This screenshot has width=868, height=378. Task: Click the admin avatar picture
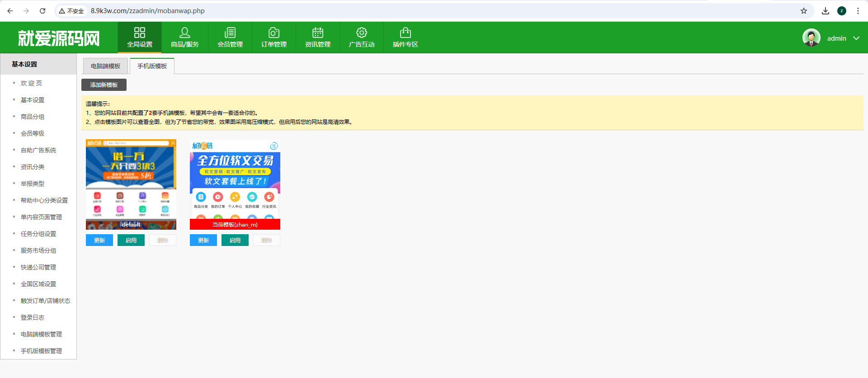tap(811, 38)
